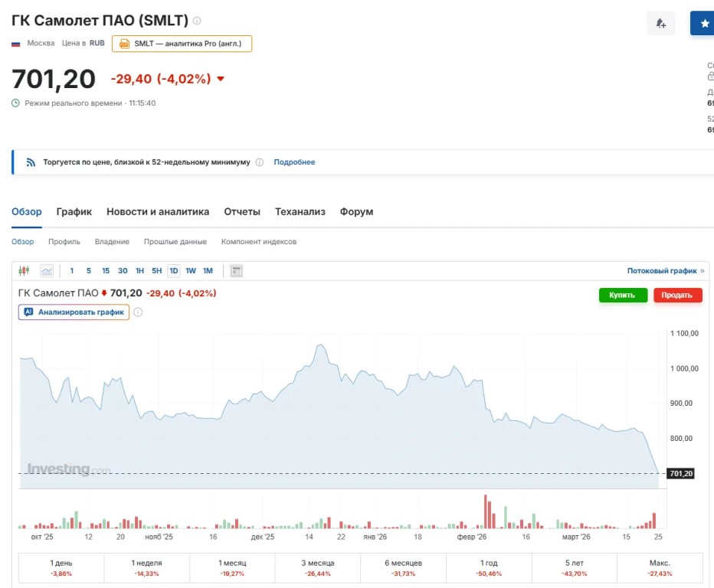The height and width of the screenshot is (588, 714).
Task: Select the 1D chart interval
Action: coord(174,270)
